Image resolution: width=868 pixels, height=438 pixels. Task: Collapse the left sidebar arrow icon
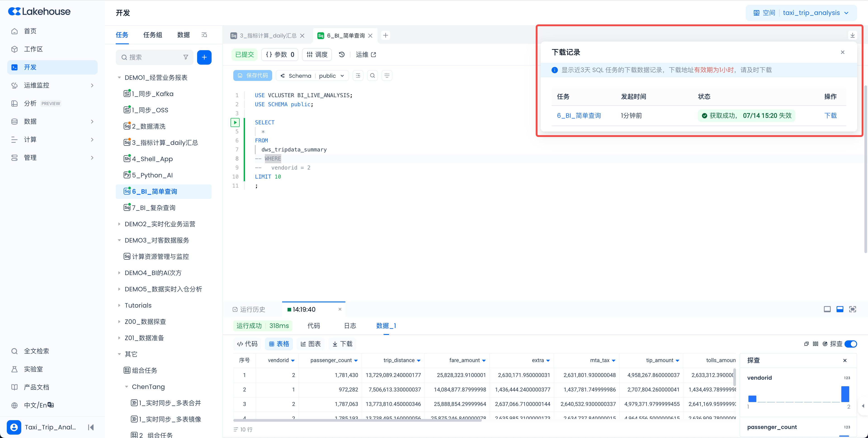point(91,427)
